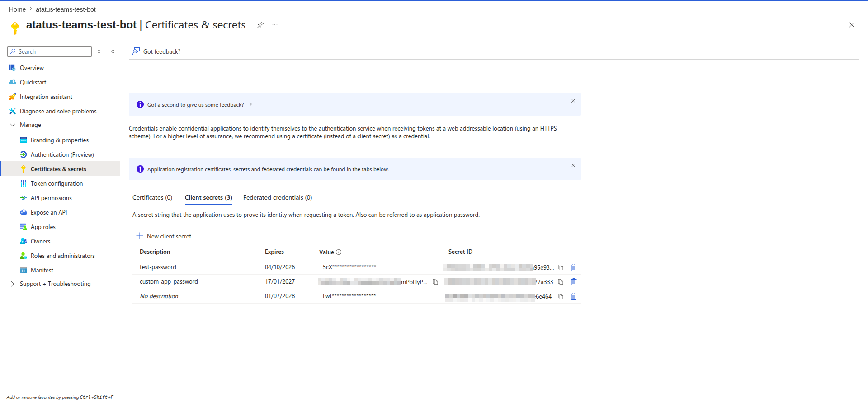Delete the test-password secret

click(574, 267)
